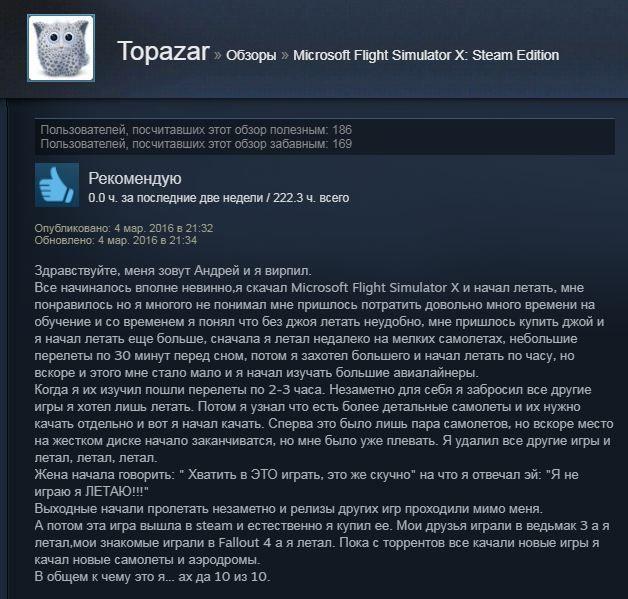The width and height of the screenshot is (628, 599).
Task: Click the line beginning Жена начала говорить
Action: [x=306, y=474]
